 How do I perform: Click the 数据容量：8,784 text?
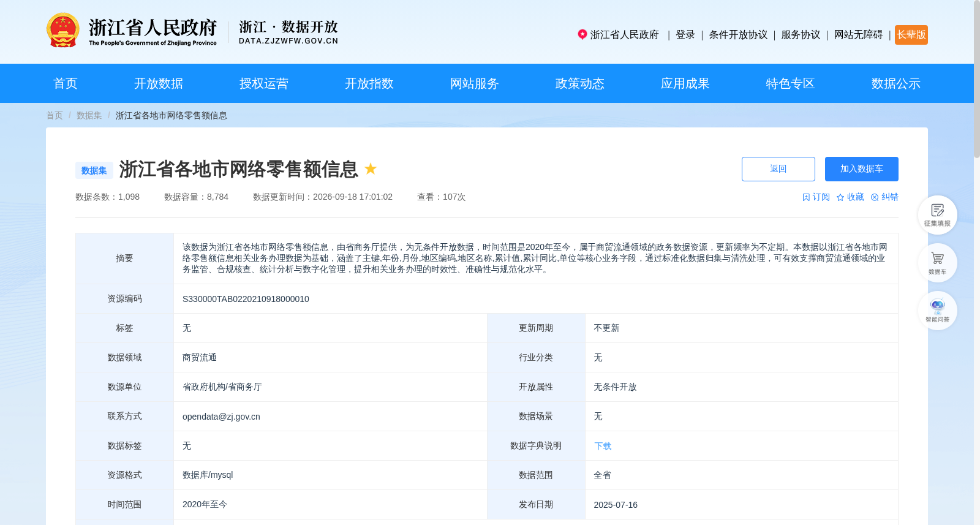coord(196,197)
